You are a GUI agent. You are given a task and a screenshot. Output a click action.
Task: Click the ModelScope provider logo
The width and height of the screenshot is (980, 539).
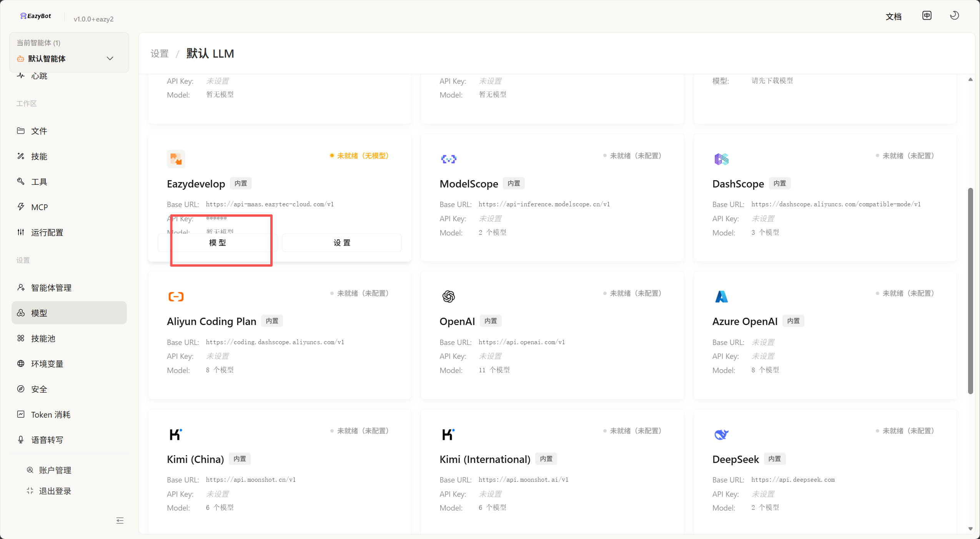(449, 159)
